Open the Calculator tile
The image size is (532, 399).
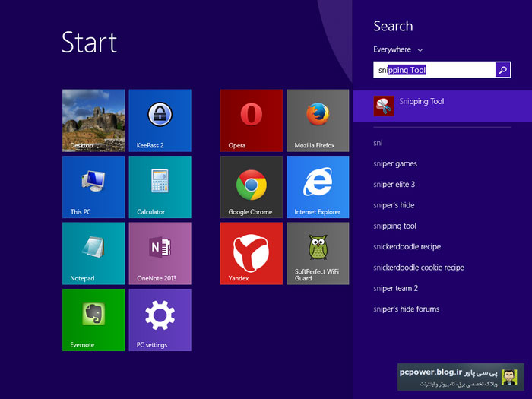160,187
